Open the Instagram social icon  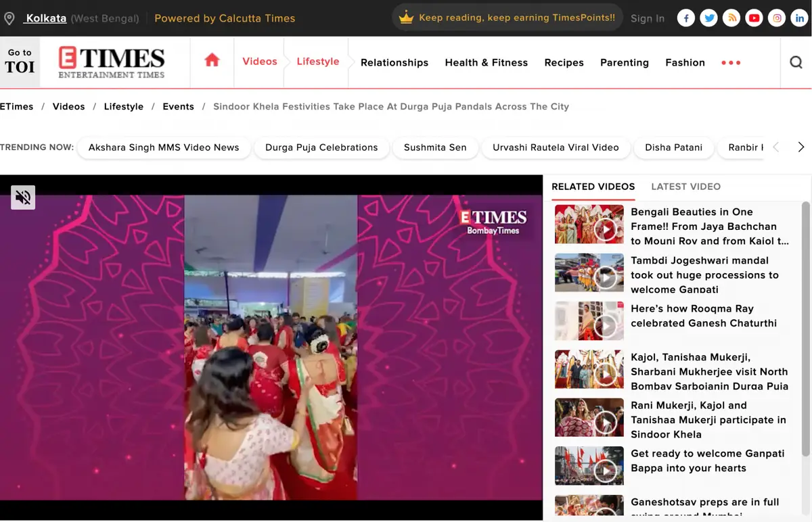(x=777, y=18)
